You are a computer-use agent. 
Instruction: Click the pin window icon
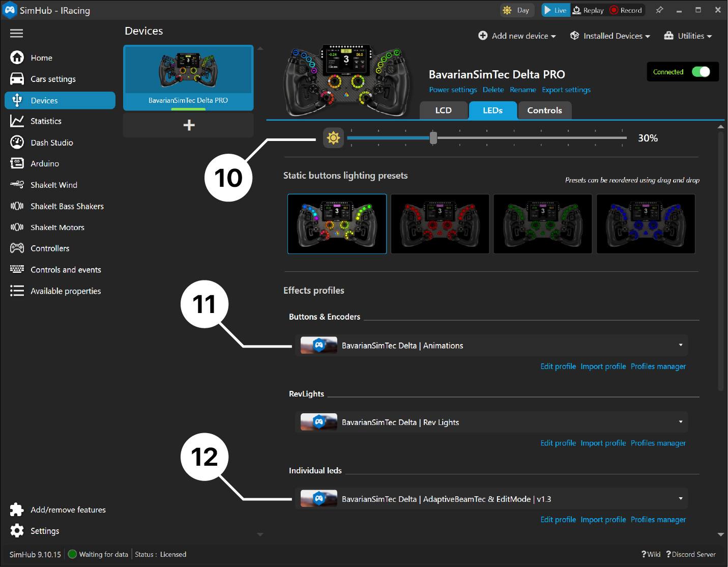tap(659, 10)
